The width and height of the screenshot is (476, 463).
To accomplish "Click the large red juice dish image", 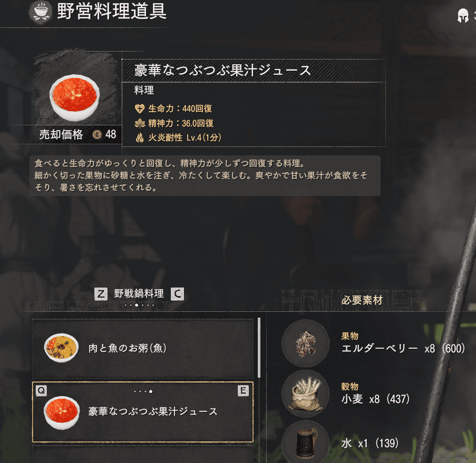I will click(x=75, y=97).
